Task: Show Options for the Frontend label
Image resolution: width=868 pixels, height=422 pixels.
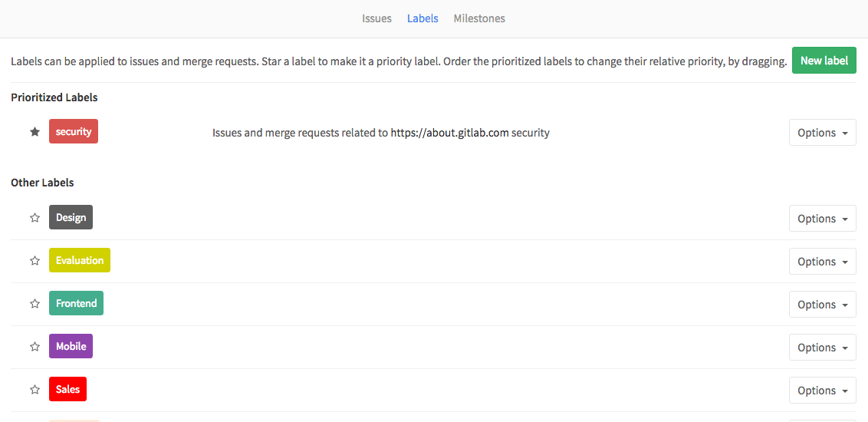Action: pos(823,305)
